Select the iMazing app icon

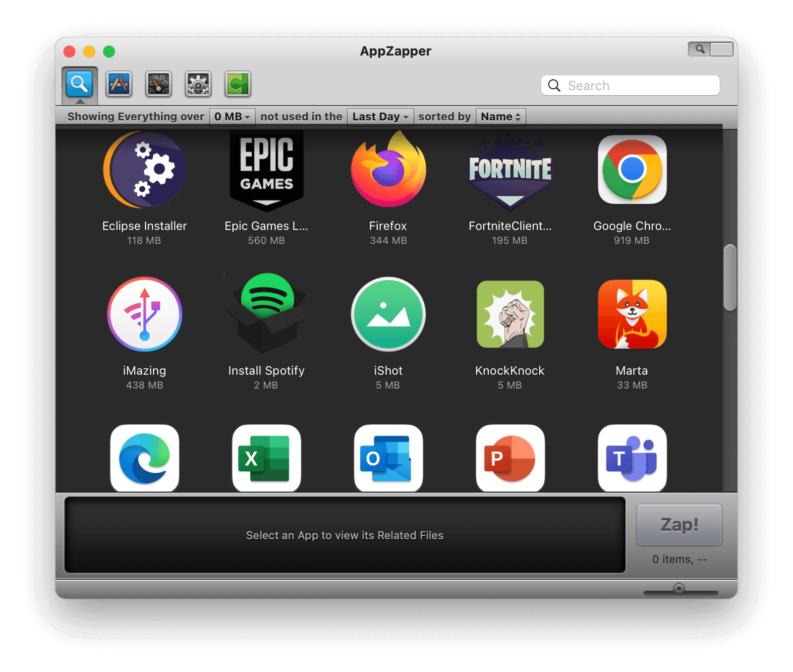[145, 314]
